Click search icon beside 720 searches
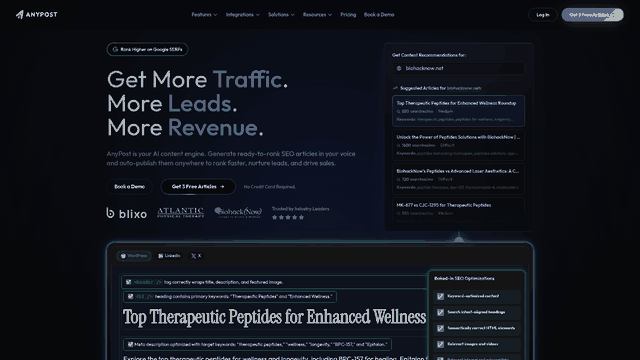The image size is (640, 360). 398,179
